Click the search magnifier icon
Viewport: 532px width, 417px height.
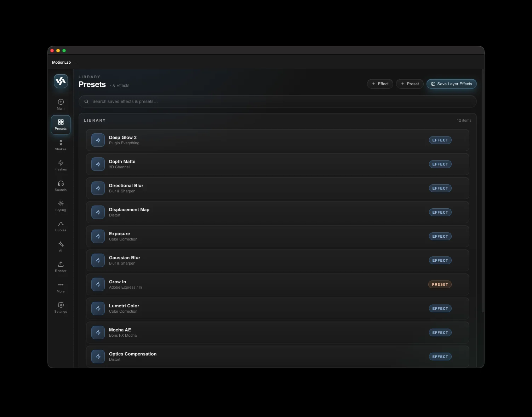click(86, 102)
